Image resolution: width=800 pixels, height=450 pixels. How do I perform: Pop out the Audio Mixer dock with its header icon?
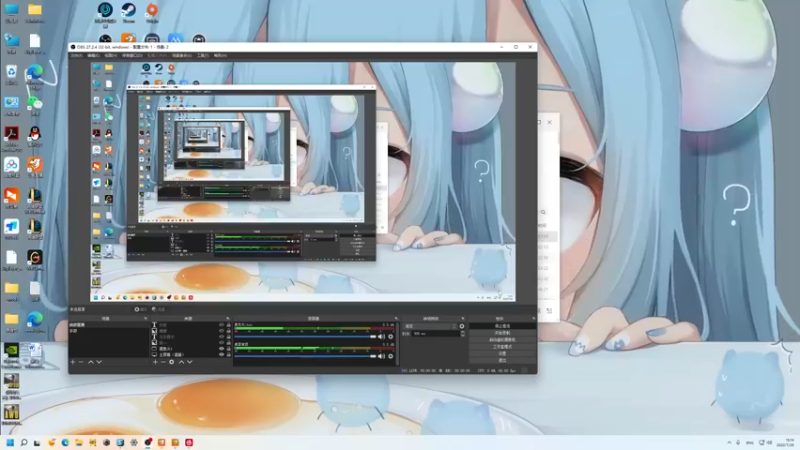click(x=396, y=318)
